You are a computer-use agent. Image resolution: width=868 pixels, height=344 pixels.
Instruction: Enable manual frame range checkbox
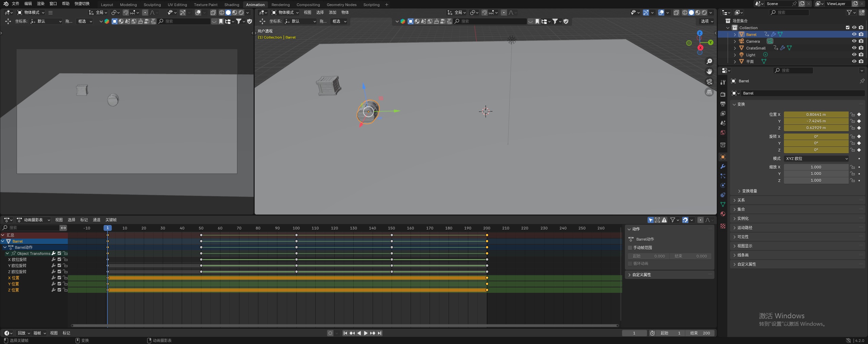(x=630, y=248)
